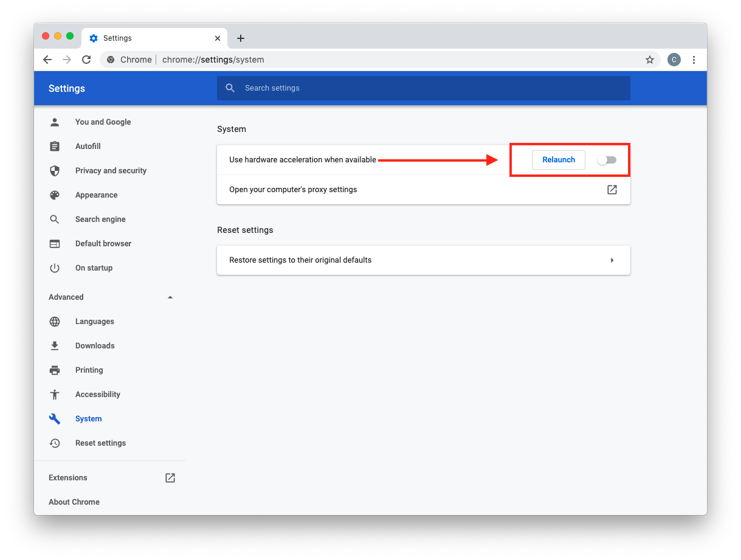Click the Settings header title

coord(67,88)
